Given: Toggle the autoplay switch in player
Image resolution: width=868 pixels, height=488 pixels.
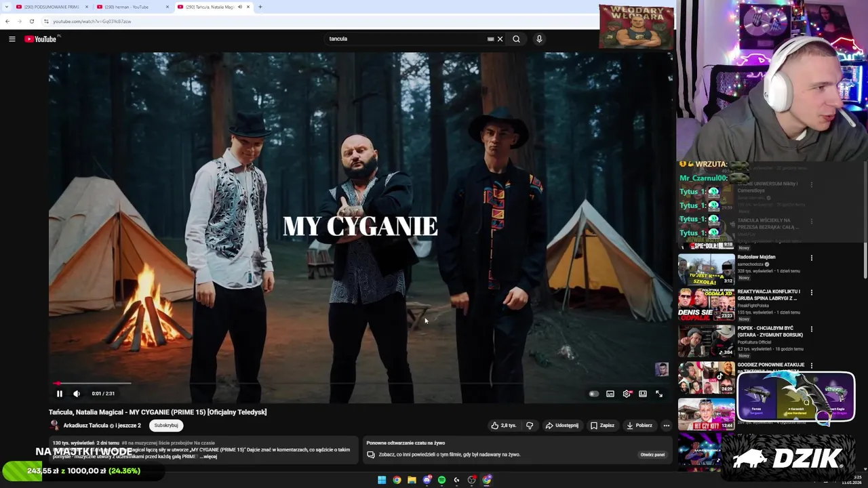Looking at the screenshot, I should [594, 394].
